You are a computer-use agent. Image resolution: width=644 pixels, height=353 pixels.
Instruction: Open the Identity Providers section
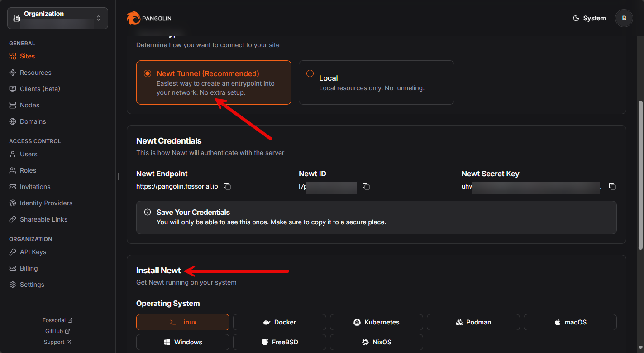[x=46, y=203]
